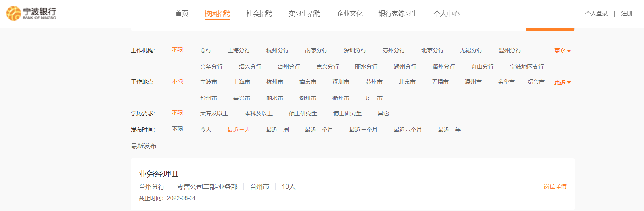Click the 个人登录 link

coord(596,13)
